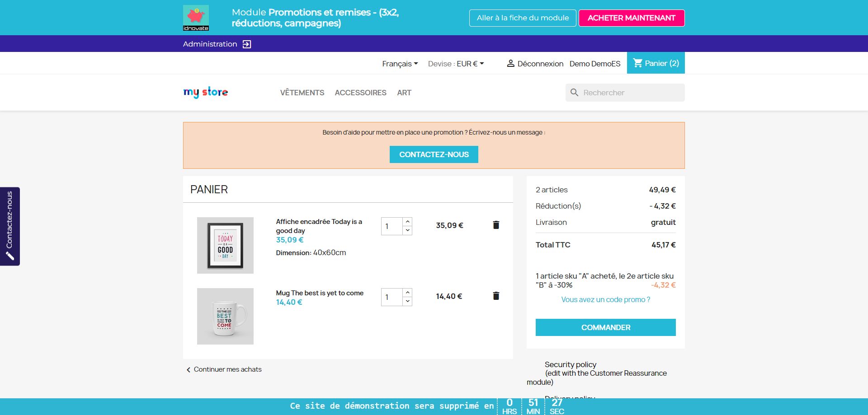The width and height of the screenshot is (868, 415).
Task: Click the Security policy text
Action: (x=571, y=364)
